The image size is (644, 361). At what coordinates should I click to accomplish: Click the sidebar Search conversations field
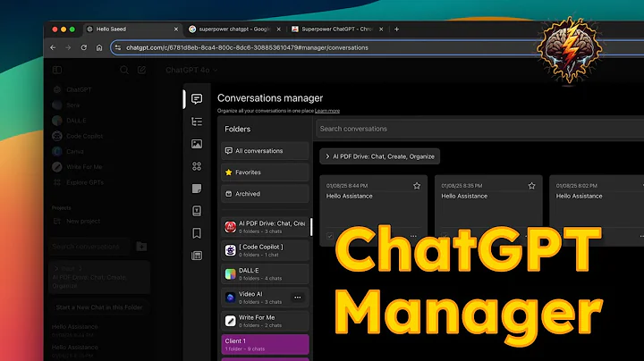pyautogui.click(x=89, y=246)
